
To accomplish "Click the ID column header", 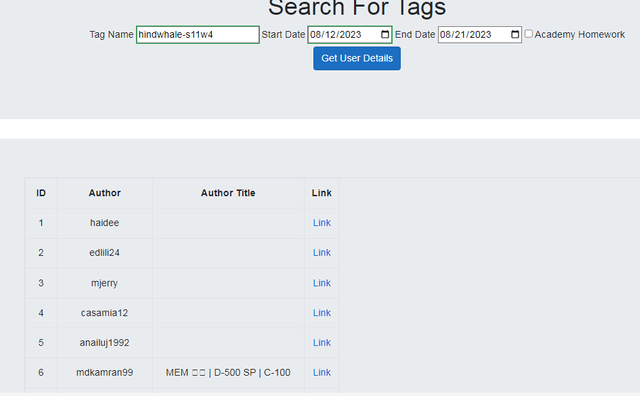I will [x=41, y=193].
